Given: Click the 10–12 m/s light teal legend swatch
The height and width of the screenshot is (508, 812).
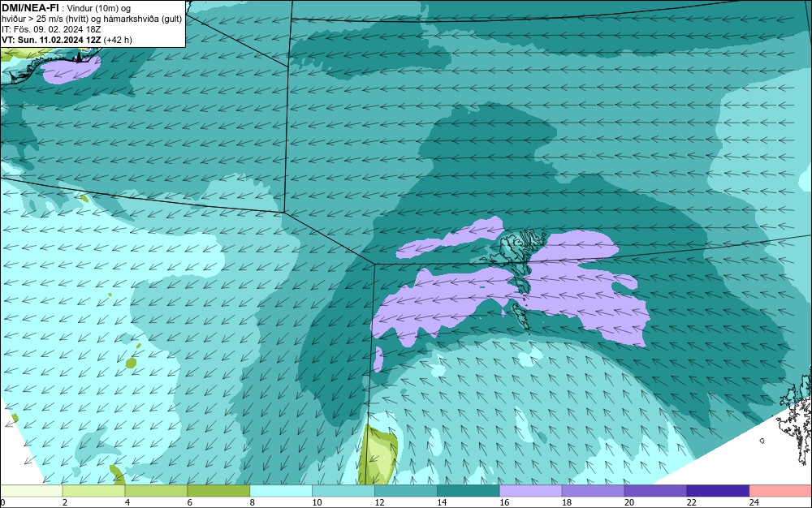Looking at the screenshot, I should click(x=343, y=491).
